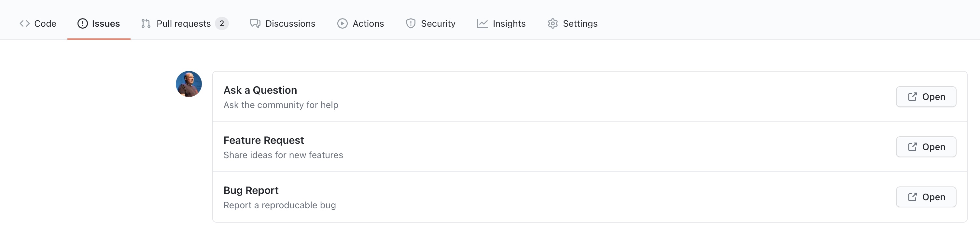Click external-link icon beside Bug Report
The height and width of the screenshot is (233, 980).
tap(912, 197)
